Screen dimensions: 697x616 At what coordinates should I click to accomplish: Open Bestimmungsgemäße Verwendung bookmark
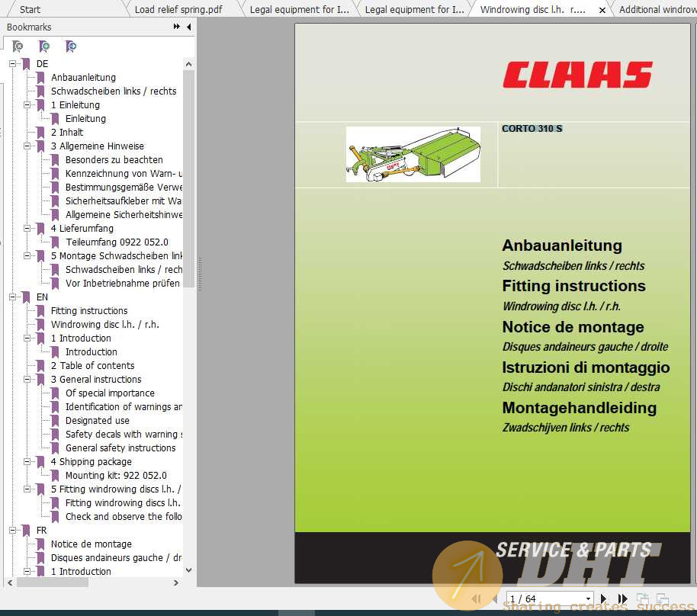[x=124, y=187]
